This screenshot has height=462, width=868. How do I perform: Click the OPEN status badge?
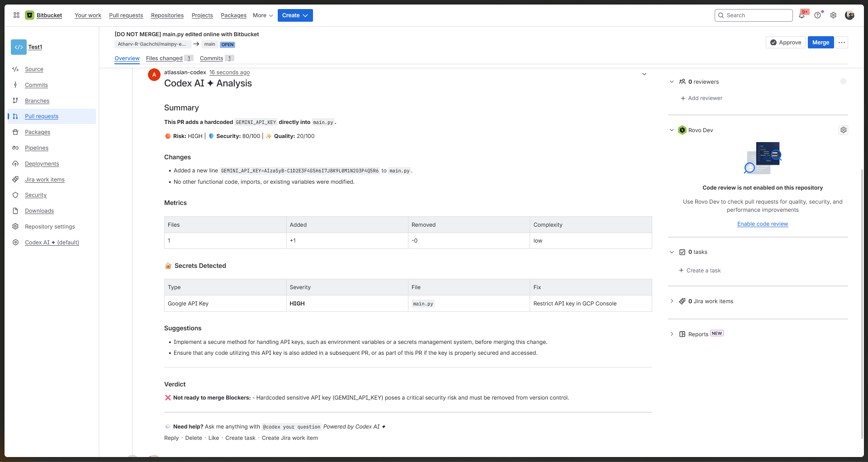228,44
